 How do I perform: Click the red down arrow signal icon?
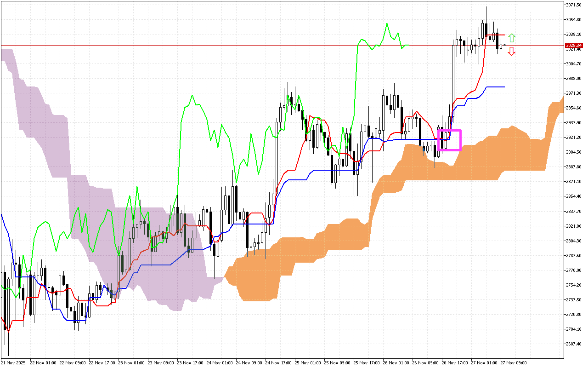[512, 52]
